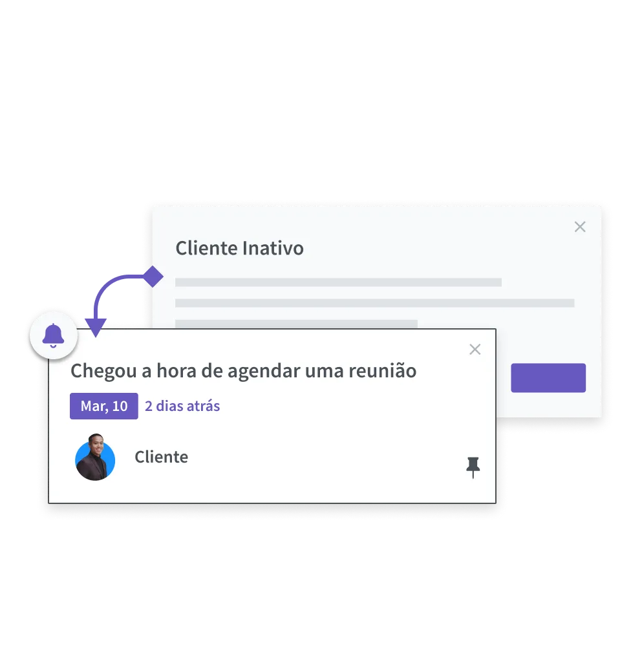Click the Cliente Inativo heading

[240, 248]
